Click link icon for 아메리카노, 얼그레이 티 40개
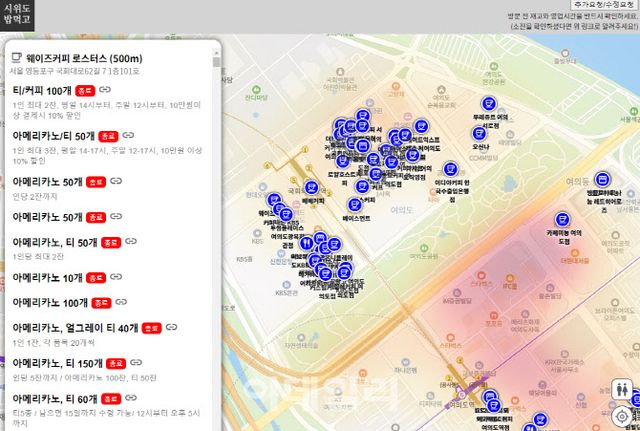This screenshot has width=640, height=431. point(171,327)
